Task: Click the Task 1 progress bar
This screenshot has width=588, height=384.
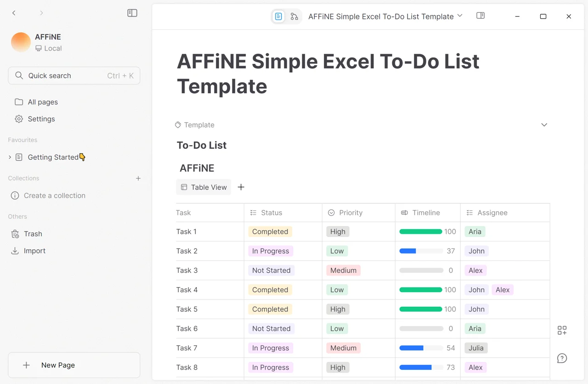Action: (x=421, y=232)
